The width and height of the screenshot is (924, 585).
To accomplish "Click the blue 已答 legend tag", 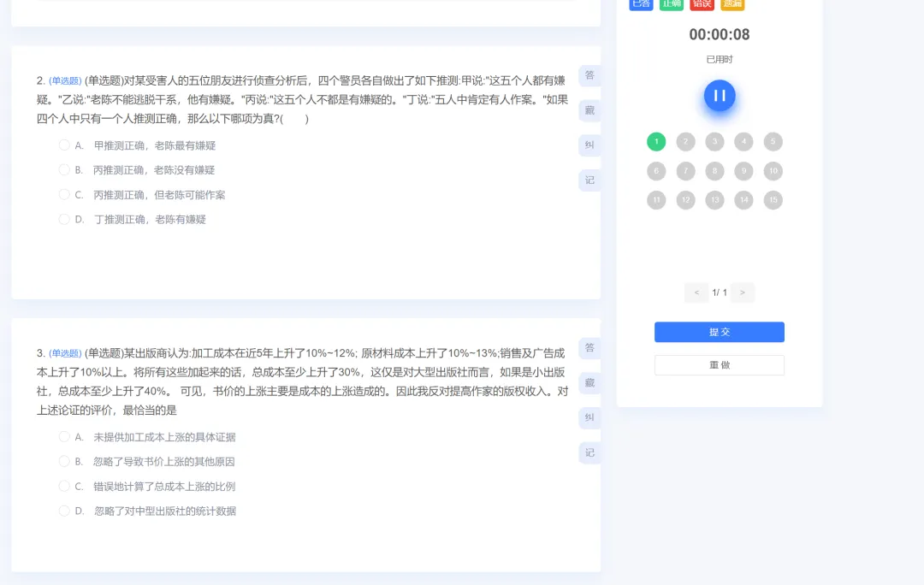I will coord(641,5).
